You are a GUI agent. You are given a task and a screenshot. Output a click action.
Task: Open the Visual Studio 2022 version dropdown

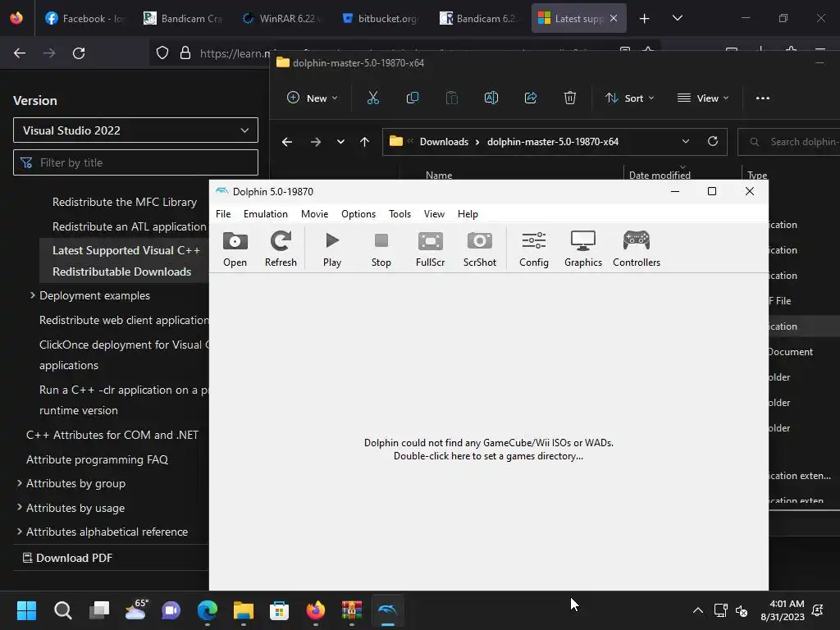(x=135, y=130)
